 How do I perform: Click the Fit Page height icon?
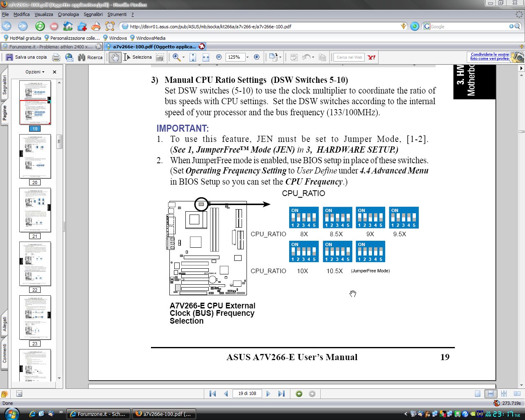193,57
